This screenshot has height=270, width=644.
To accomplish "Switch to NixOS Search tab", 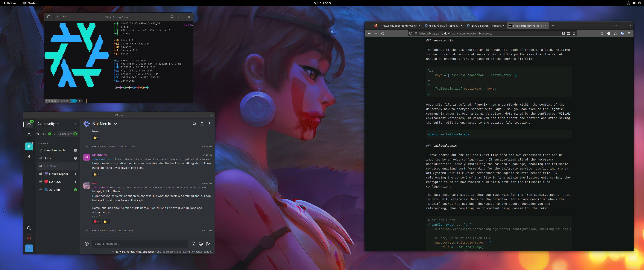I will pyautogui.click(x=485, y=25).
